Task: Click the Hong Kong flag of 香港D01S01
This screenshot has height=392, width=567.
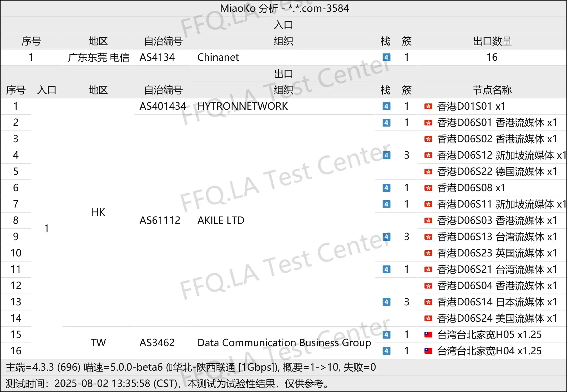Action: point(428,106)
